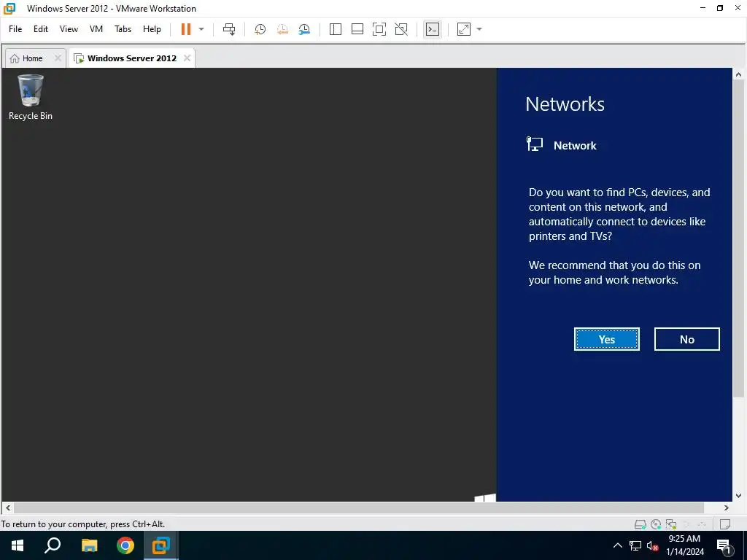The width and height of the screenshot is (747, 560).
Task: Click the vertical scrollbar down arrow
Action: (738, 496)
